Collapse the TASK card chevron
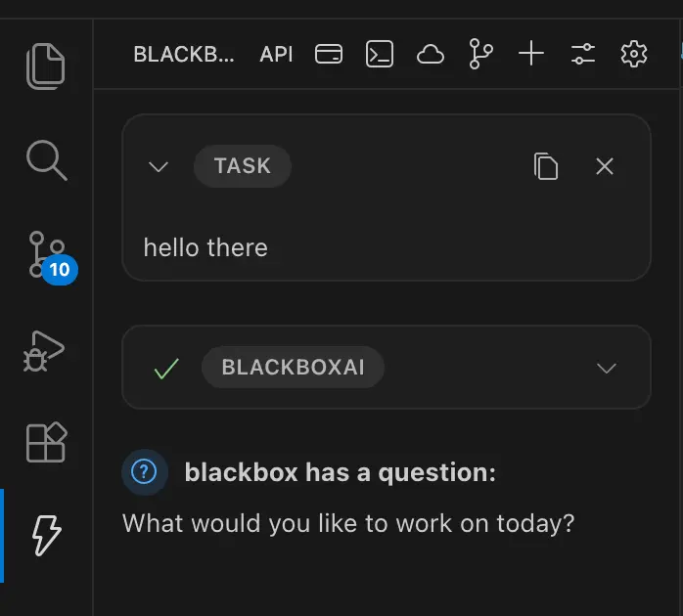683x616 pixels. click(159, 166)
